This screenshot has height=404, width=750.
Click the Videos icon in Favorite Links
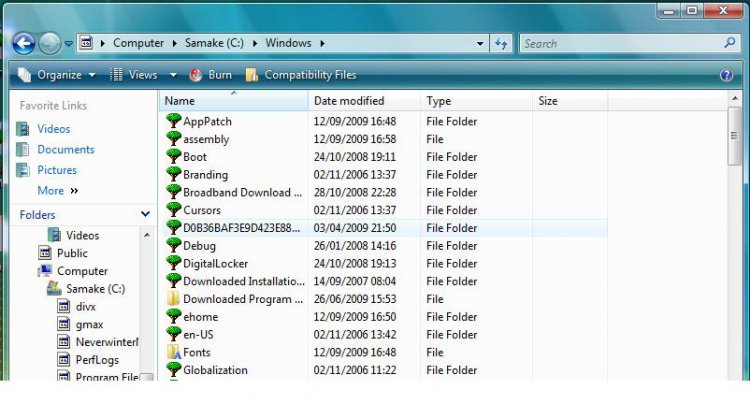[x=23, y=129]
